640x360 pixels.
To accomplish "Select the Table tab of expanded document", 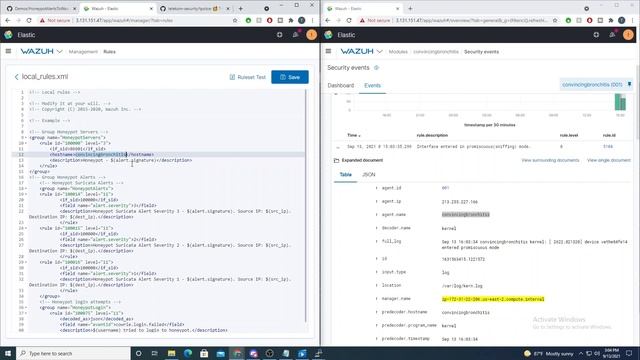I will pyautogui.click(x=345, y=175).
